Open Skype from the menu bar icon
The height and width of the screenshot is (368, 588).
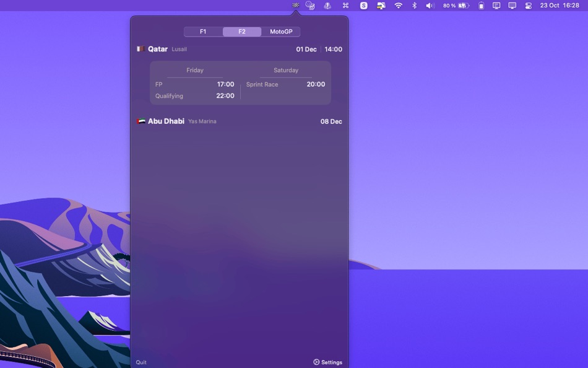click(364, 6)
